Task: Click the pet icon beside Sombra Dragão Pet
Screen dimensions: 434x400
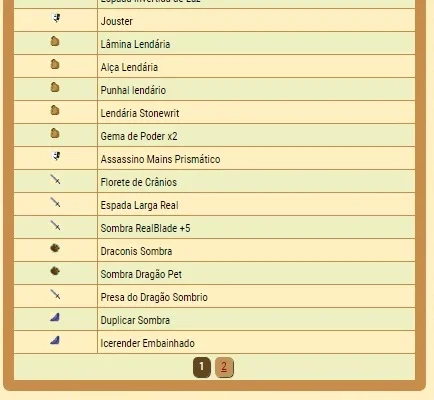Action: tap(55, 271)
